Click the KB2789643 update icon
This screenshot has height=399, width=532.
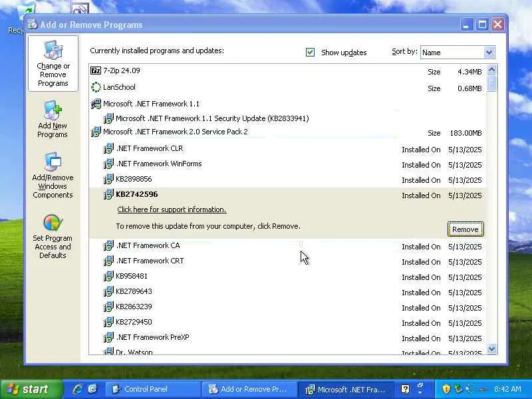click(x=108, y=291)
